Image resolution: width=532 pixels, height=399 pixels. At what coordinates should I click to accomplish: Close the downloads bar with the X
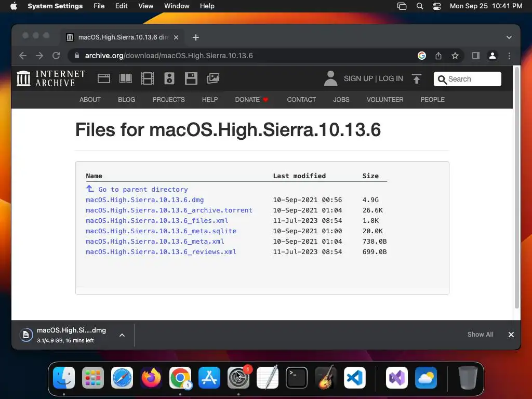click(x=511, y=335)
